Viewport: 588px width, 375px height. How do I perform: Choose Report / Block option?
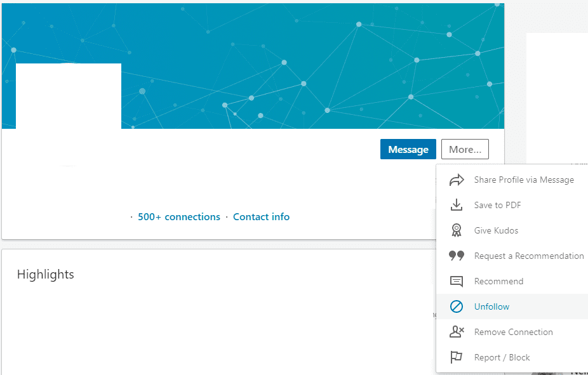512,357
